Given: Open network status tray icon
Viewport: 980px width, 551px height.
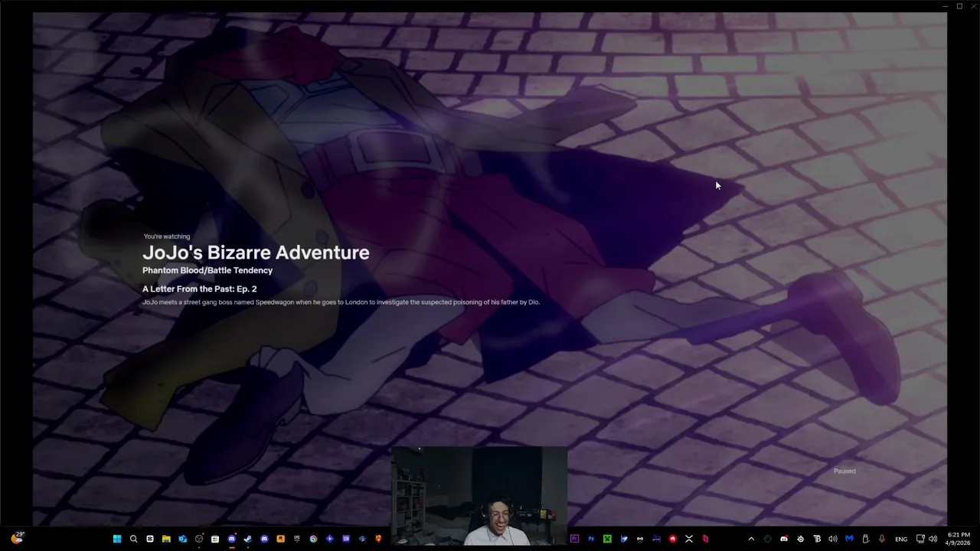Looking at the screenshot, I should (920, 539).
